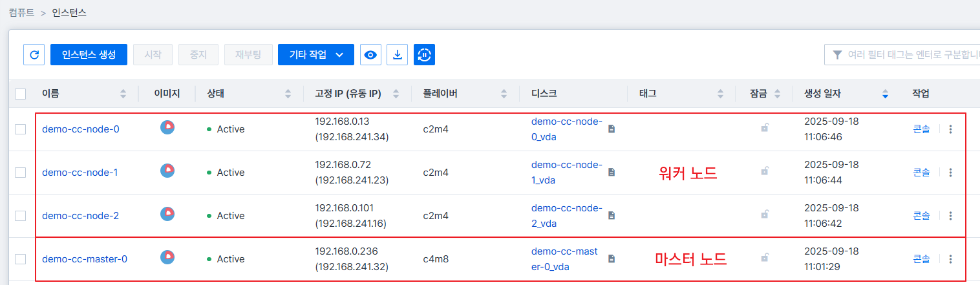
Task: Check the select-all checkbox in header
Action: point(21,94)
